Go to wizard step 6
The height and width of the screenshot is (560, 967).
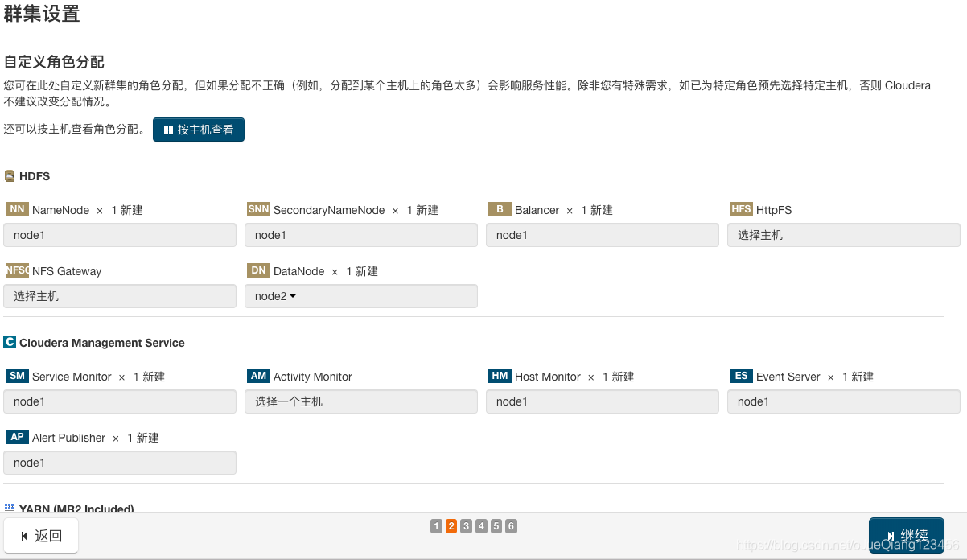511,526
